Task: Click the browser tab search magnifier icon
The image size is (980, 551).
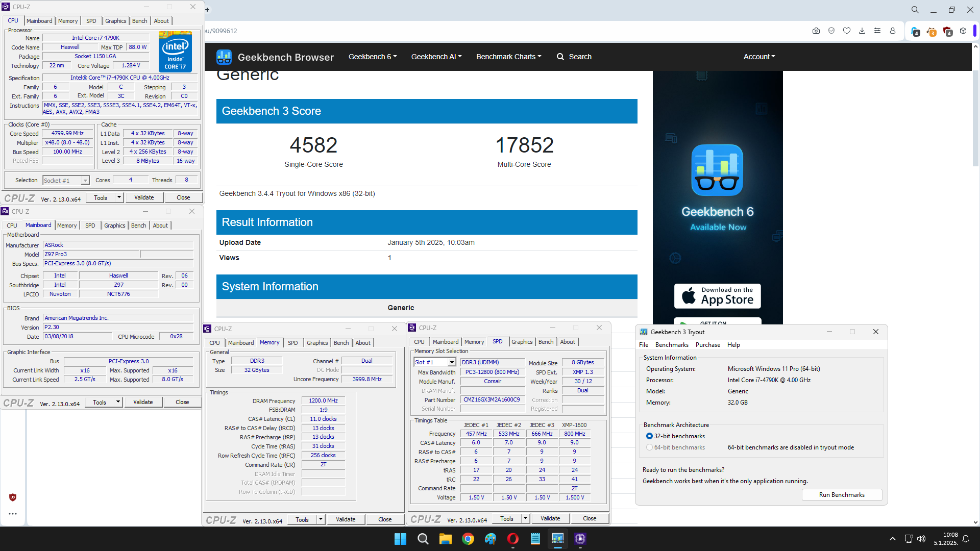Action: point(915,10)
